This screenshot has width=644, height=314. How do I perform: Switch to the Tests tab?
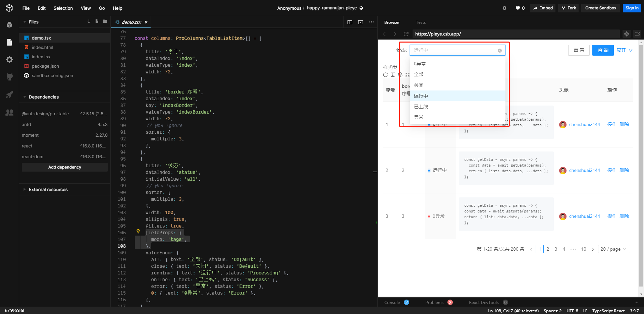coord(421,22)
